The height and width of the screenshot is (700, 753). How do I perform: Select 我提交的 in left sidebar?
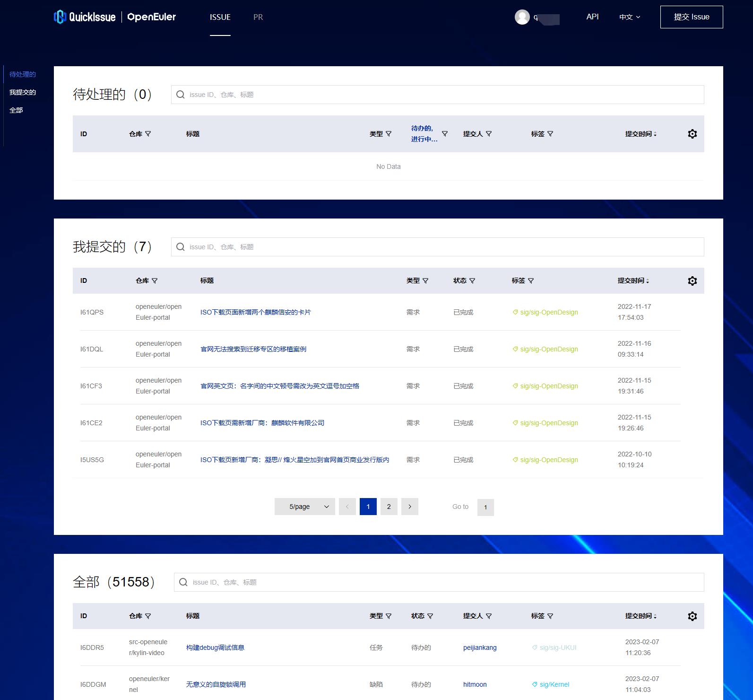[x=23, y=92]
